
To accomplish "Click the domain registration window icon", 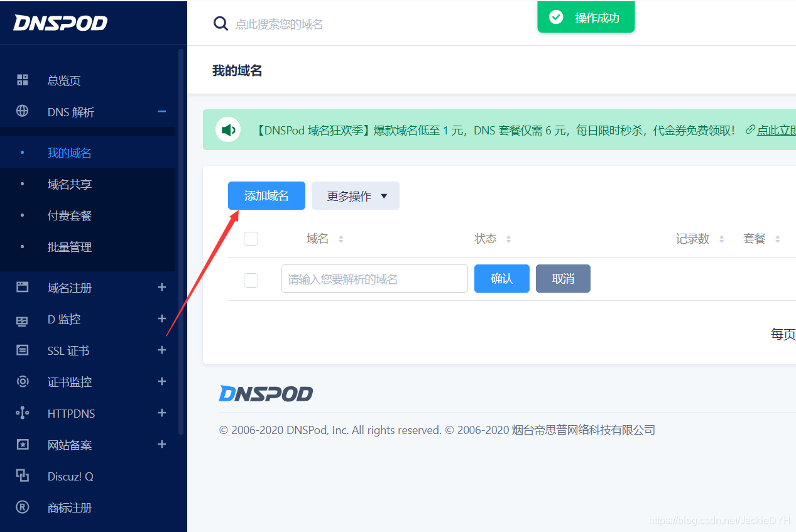I will (x=23, y=287).
